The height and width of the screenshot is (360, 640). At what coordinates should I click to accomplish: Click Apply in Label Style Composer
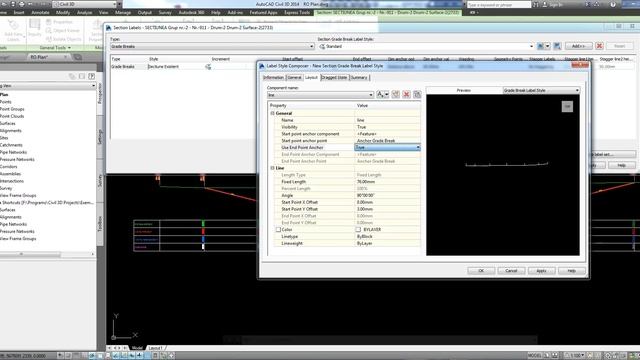point(541,271)
